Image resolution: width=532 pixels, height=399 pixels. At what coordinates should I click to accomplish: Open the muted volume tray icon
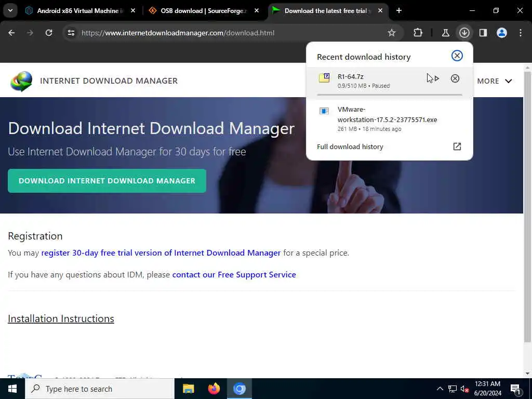tap(464, 389)
